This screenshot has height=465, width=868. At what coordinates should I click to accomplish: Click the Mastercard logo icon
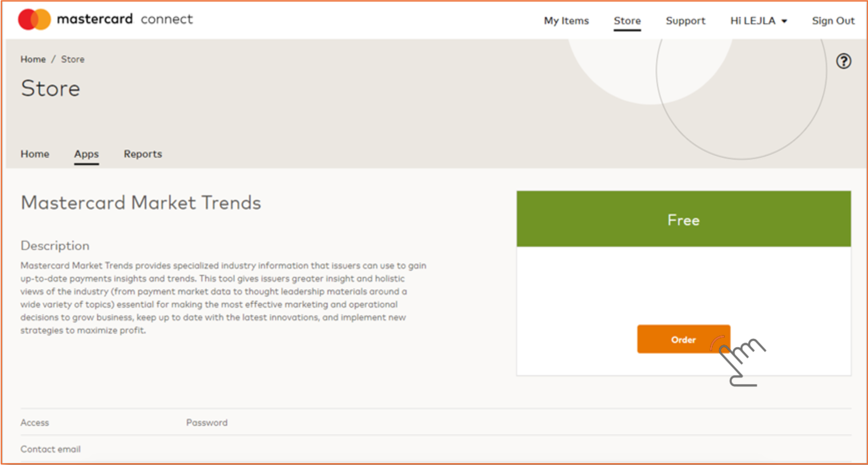tap(34, 19)
